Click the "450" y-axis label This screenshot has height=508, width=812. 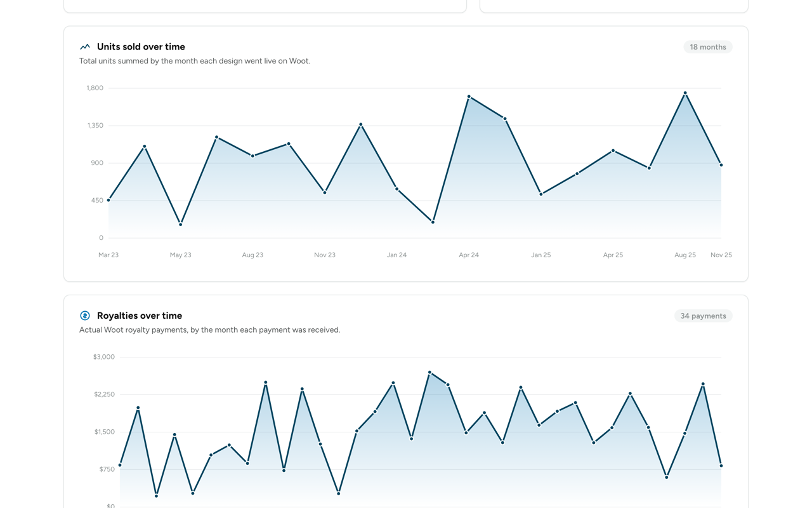pyautogui.click(x=97, y=201)
